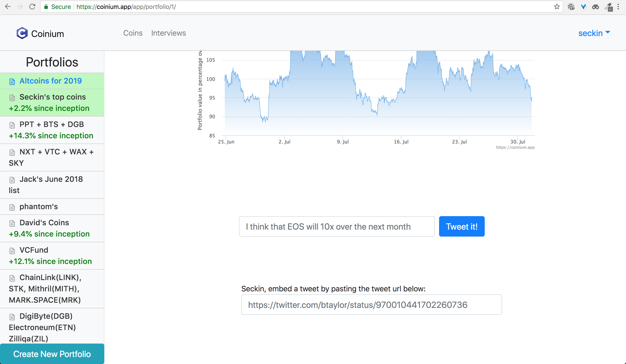This screenshot has height=364, width=626.
Task: Click the chart's 16. Jul date marker
Action: (401, 142)
